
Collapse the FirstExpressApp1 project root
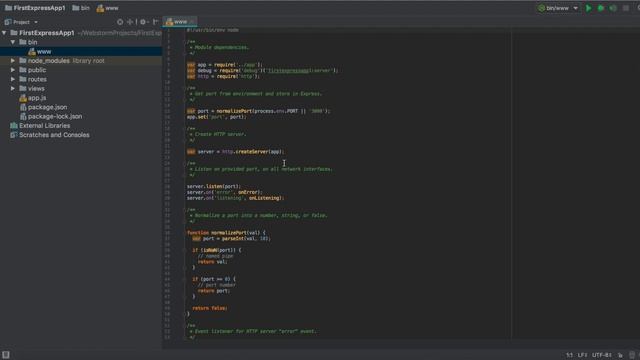click(4, 33)
